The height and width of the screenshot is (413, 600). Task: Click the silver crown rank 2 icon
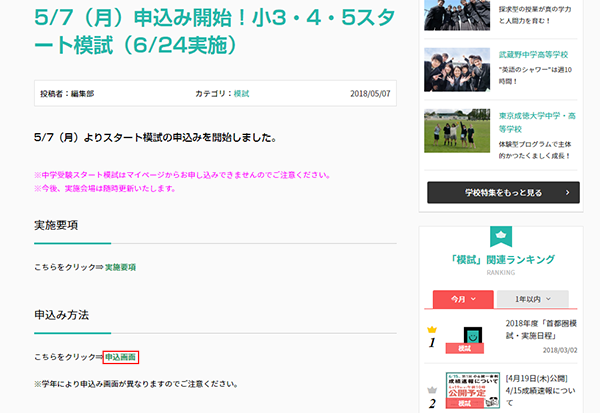(x=432, y=391)
